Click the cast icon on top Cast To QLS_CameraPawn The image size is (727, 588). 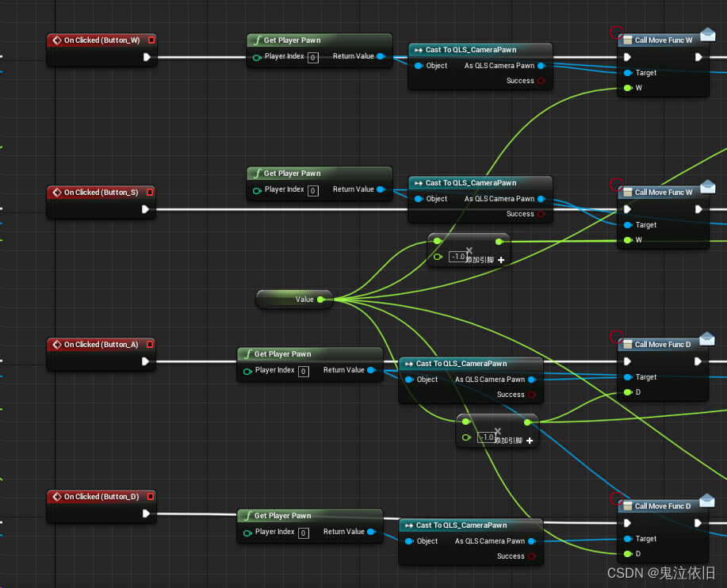418,49
